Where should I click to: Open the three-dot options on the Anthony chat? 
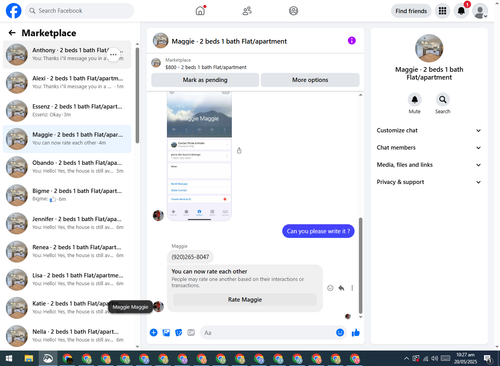click(x=113, y=54)
